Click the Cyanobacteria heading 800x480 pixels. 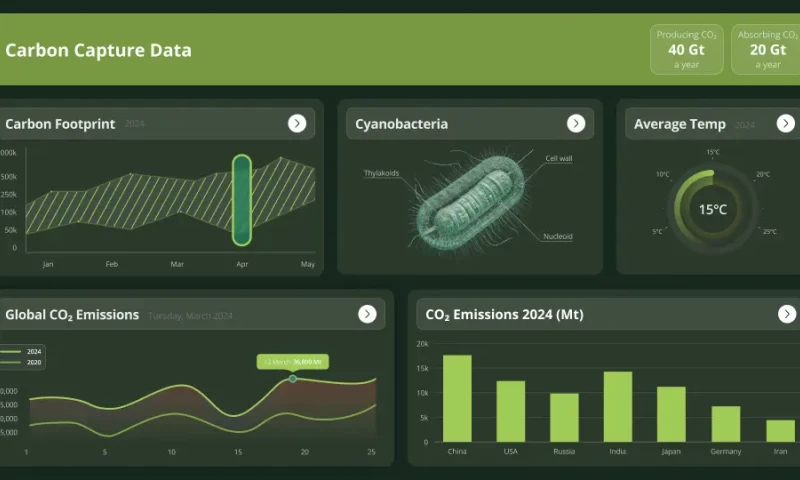402,124
